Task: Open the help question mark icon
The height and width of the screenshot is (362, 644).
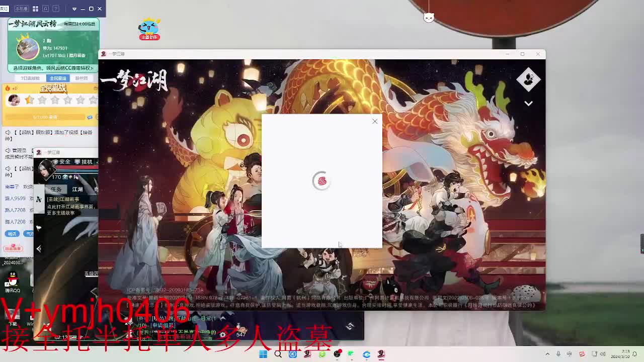Action: pyautogui.click(x=56, y=9)
